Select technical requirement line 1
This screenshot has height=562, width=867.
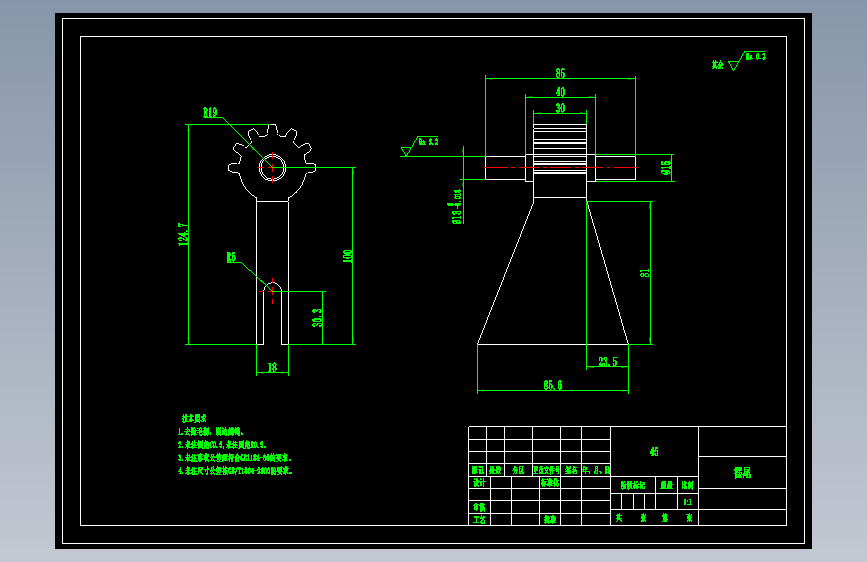211,432
